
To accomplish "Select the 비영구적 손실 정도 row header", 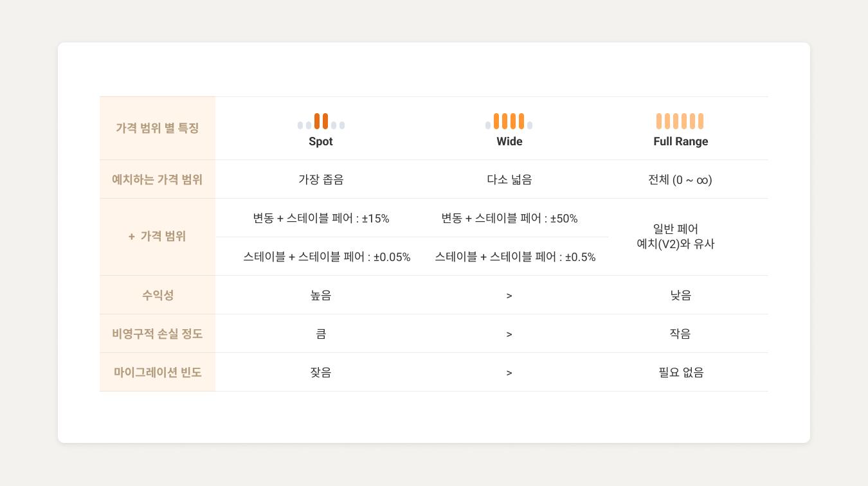I will 158,334.
